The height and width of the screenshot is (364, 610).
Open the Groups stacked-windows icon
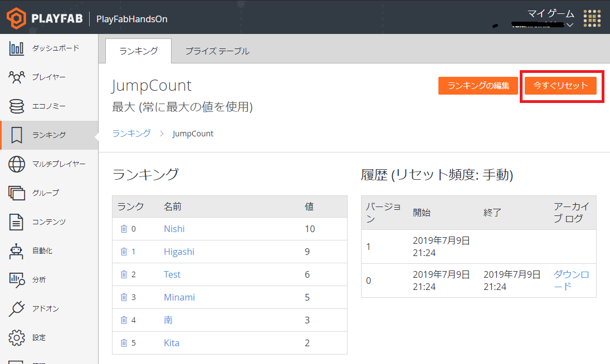pyautogui.click(x=17, y=193)
